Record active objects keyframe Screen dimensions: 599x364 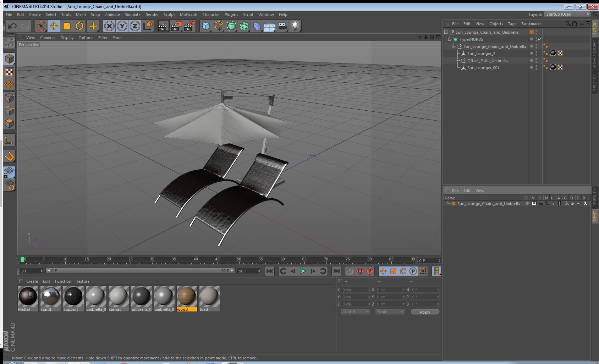350,271
